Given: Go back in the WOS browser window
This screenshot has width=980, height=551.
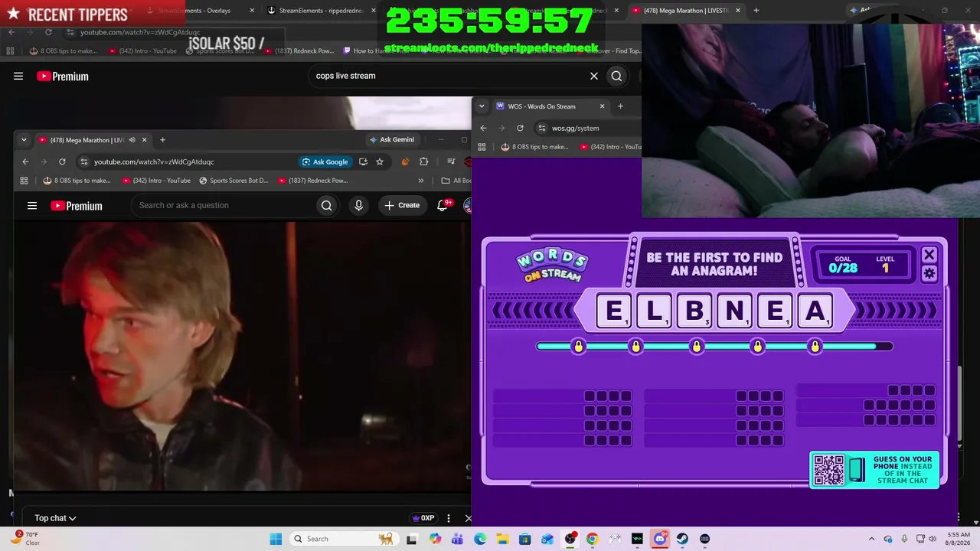Looking at the screenshot, I should pos(483,128).
